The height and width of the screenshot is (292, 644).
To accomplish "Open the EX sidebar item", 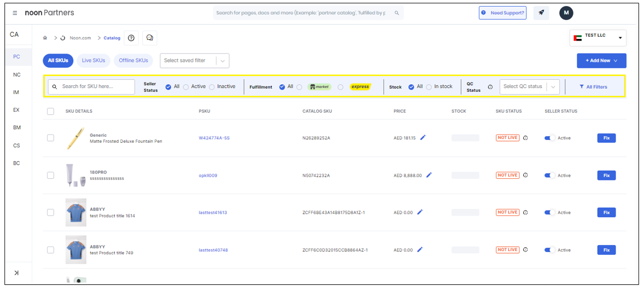I will (16, 110).
